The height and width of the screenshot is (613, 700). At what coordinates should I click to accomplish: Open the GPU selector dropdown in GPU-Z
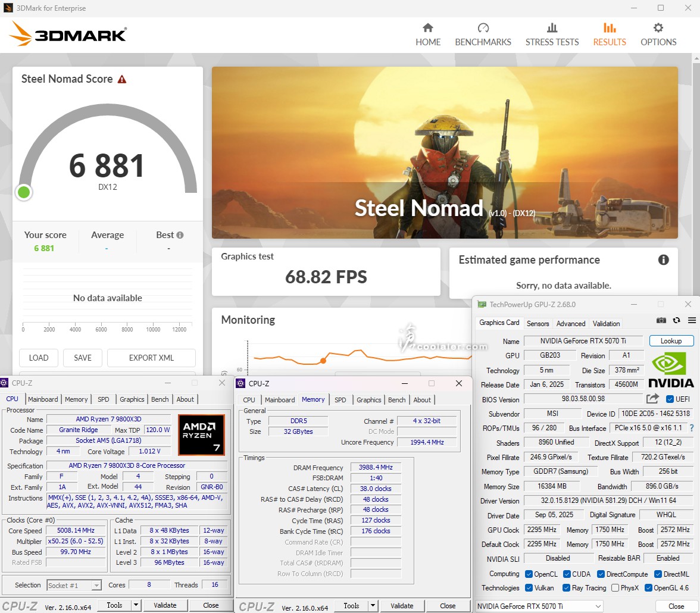tap(539, 606)
